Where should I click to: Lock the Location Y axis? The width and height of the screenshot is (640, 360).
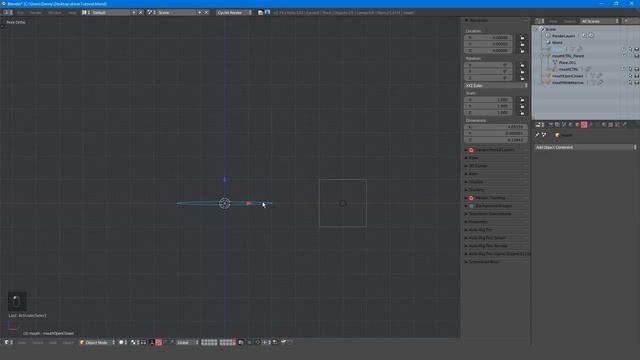pos(522,44)
